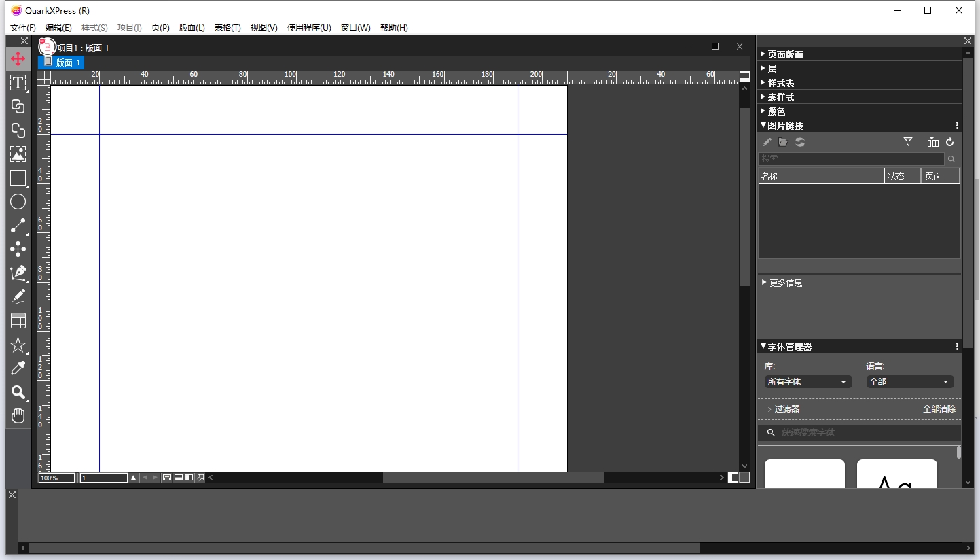Click the 搜索 field in picture links
The image size is (980, 560).
click(851, 159)
